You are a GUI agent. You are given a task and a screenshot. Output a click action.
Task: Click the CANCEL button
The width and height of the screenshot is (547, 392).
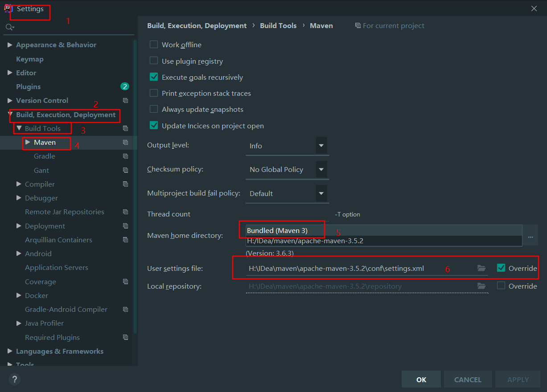[468, 380]
